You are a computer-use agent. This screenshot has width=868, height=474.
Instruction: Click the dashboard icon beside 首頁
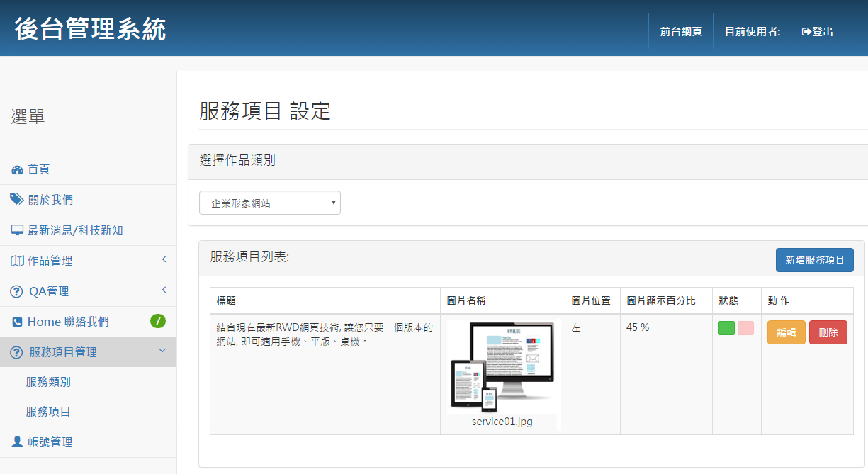pos(18,170)
